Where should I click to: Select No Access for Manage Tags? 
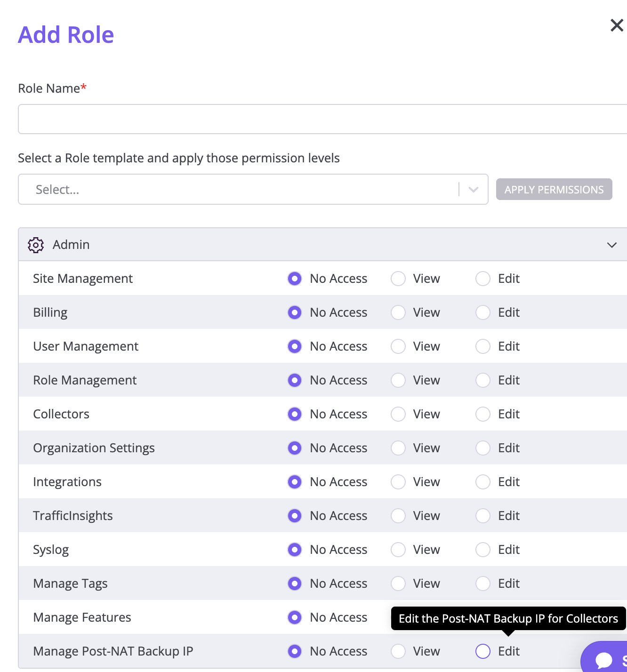(x=295, y=584)
